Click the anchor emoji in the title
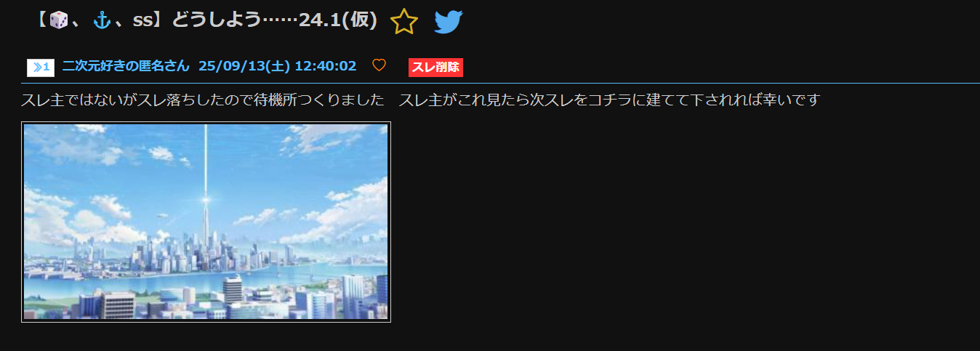This screenshot has height=351, width=980. 103,20
